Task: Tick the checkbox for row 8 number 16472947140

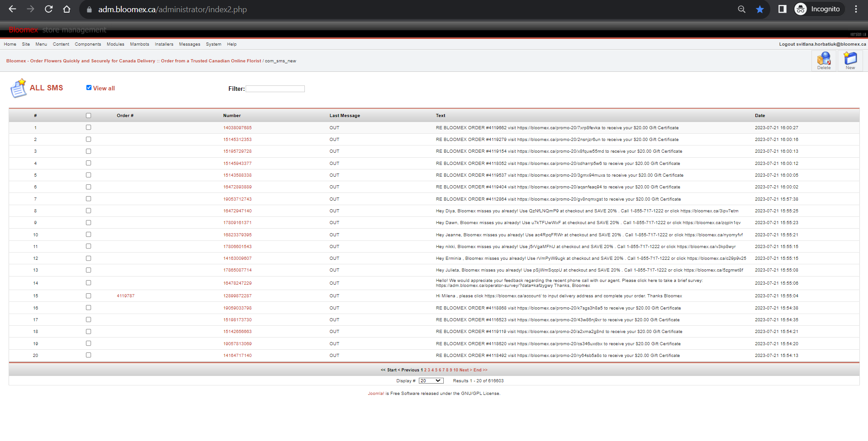Action: click(88, 211)
